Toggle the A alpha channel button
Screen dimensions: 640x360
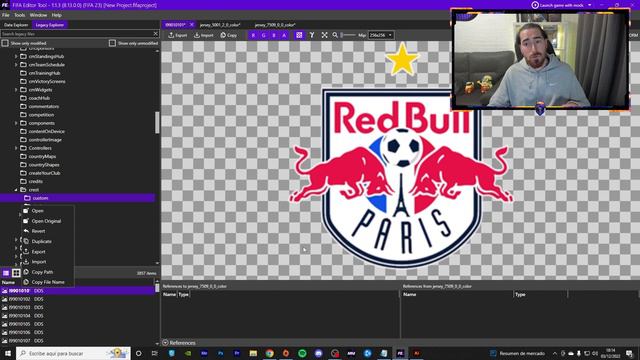284,35
